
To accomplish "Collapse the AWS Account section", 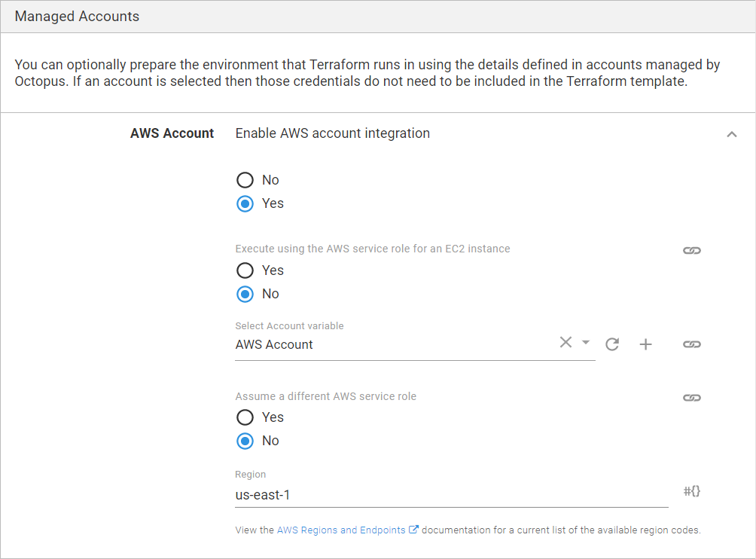I will [x=731, y=133].
